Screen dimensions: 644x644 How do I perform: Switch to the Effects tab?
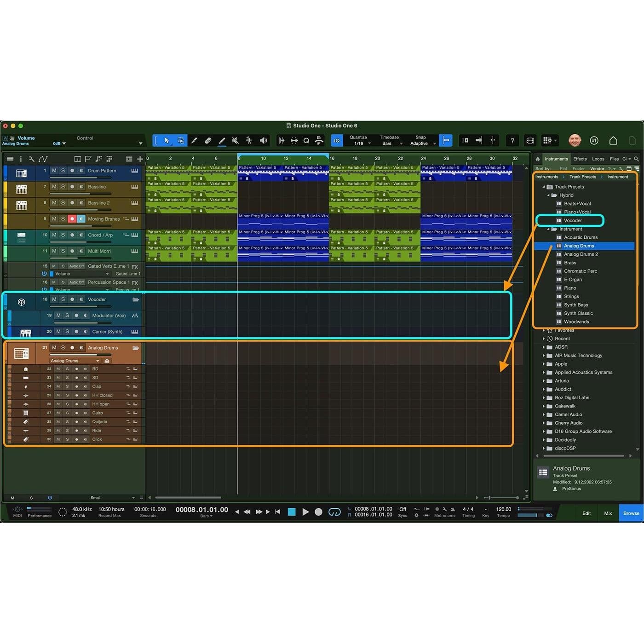580,159
